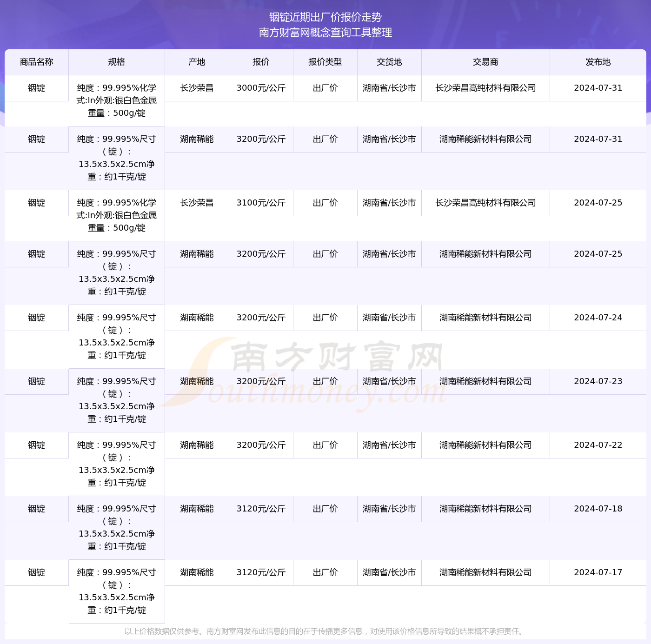Click the 产地 column header

tap(197, 62)
